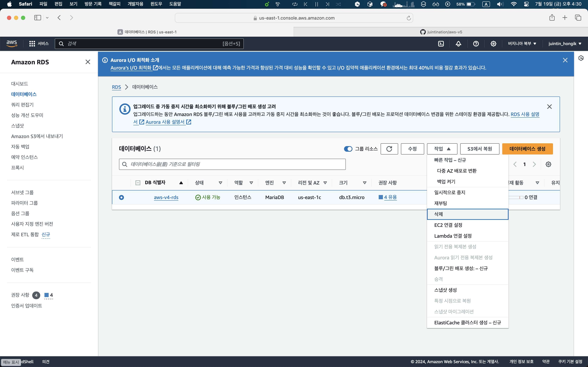The width and height of the screenshot is (588, 367).
Task: Click the AWS logo home icon
Action: click(x=12, y=44)
